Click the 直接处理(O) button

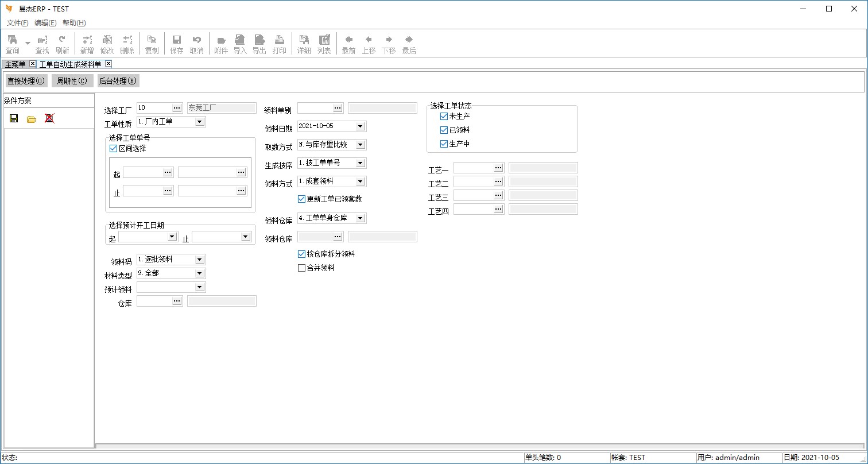coord(26,81)
